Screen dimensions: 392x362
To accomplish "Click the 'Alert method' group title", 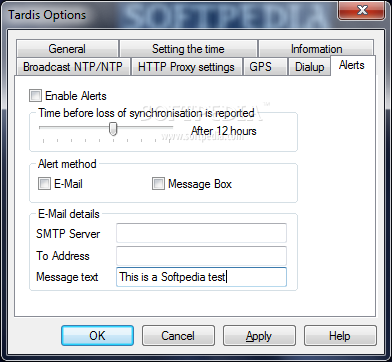I will tap(67, 164).
